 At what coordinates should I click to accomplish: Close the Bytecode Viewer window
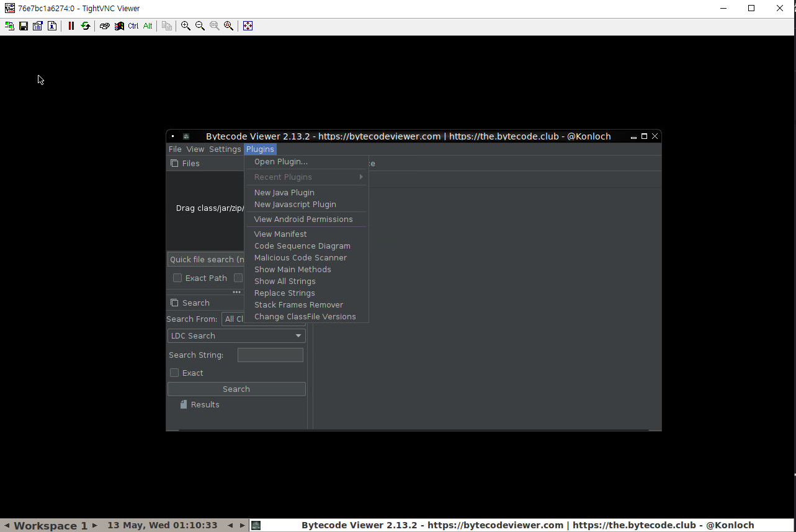point(655,136)
